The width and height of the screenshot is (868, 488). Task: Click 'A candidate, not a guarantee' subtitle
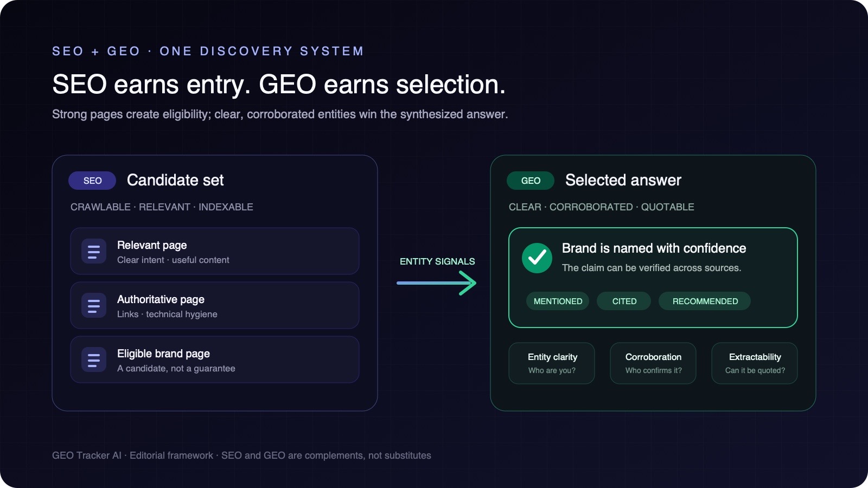tap(176, 369)
